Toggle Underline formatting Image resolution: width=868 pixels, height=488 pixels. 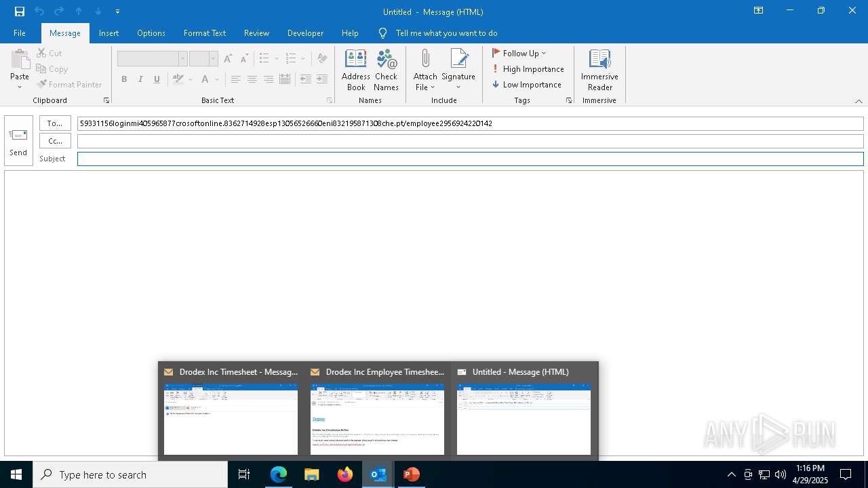click(157, 79)
